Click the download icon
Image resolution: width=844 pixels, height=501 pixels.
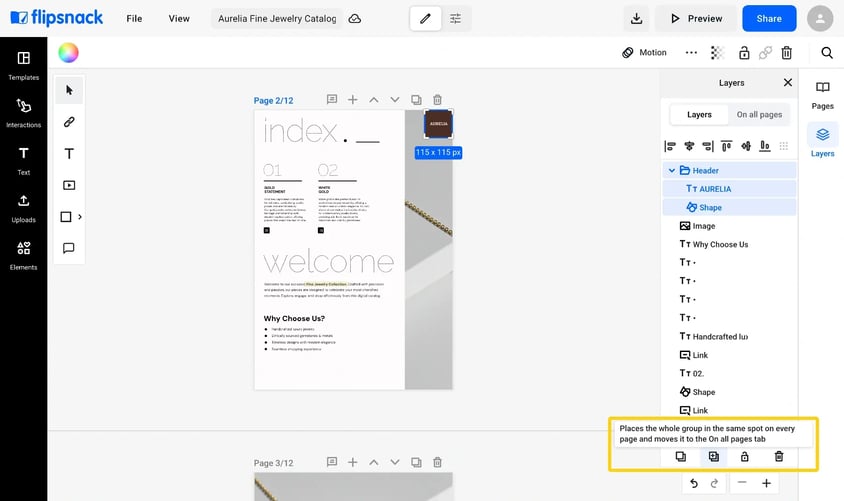636,18
